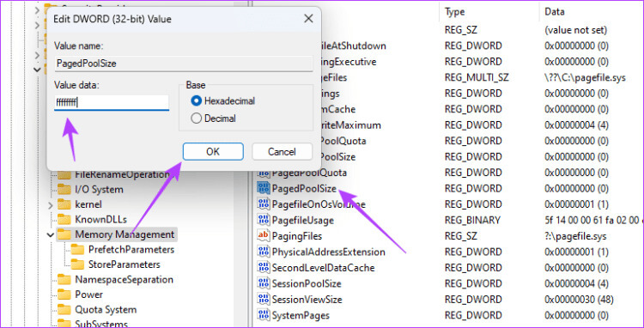Click the KnownDLLs folder icon
The width and height of the screenshot is (644, 328).
click(64, 219)
